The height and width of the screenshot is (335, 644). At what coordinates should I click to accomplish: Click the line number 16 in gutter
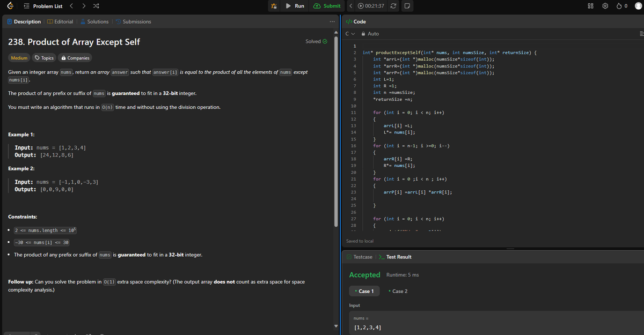[353, 146]
